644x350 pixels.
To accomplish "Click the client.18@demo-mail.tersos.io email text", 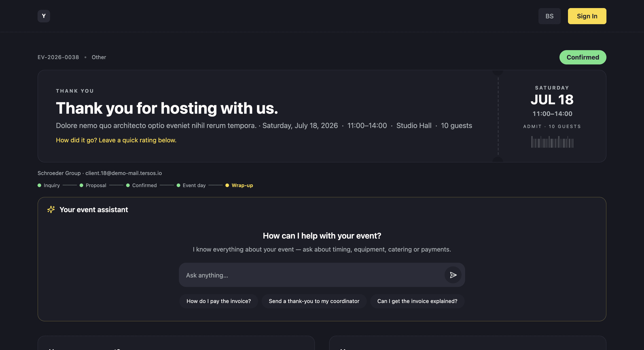I will click(123, 173).
